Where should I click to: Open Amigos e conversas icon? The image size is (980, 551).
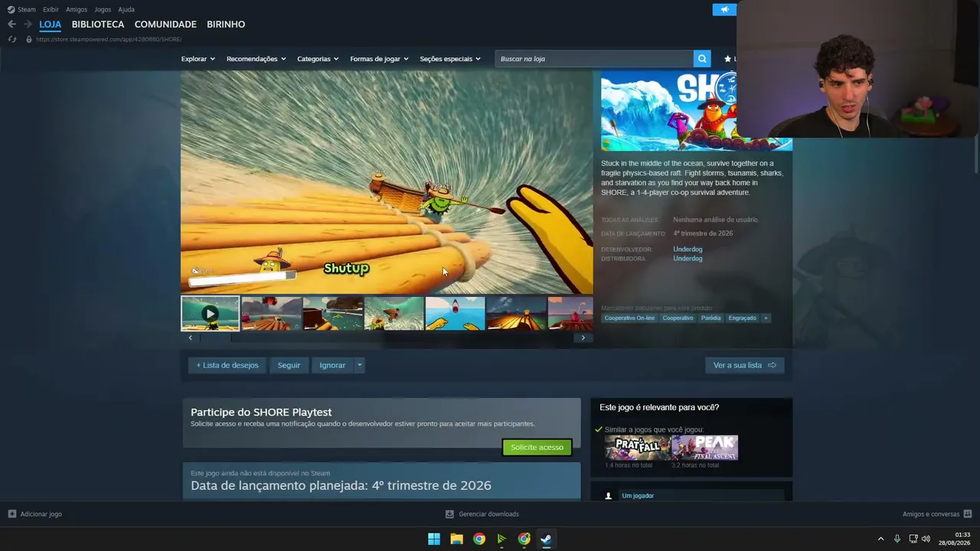(968, 514)
